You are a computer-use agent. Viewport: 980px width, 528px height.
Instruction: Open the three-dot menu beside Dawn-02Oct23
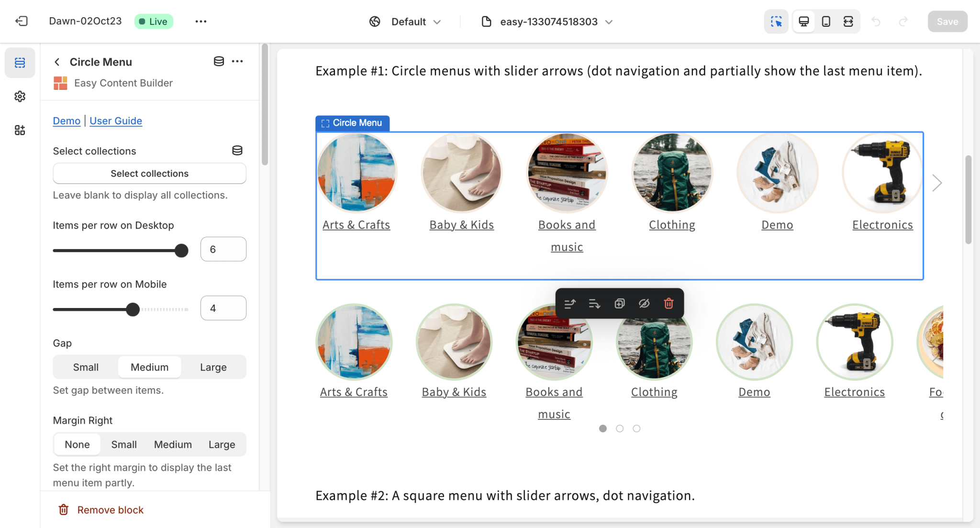(x=201, y=21)
